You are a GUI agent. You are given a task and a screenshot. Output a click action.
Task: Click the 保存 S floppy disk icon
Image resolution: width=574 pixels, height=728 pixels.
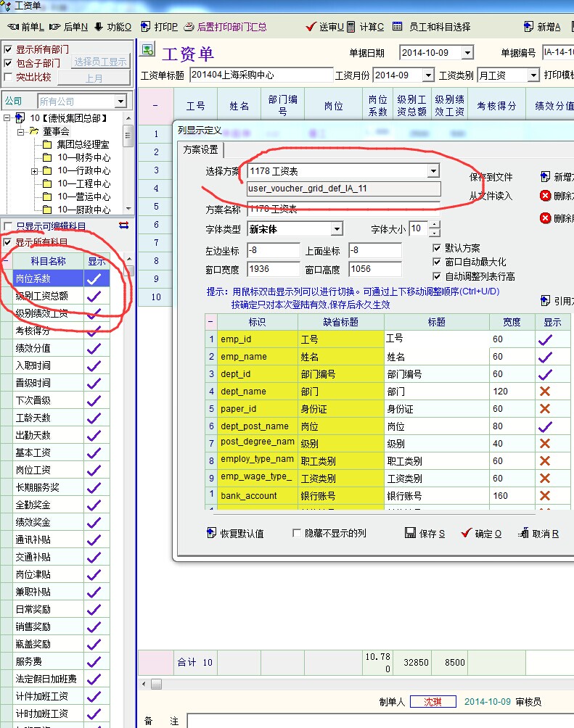tap(410, 533)
